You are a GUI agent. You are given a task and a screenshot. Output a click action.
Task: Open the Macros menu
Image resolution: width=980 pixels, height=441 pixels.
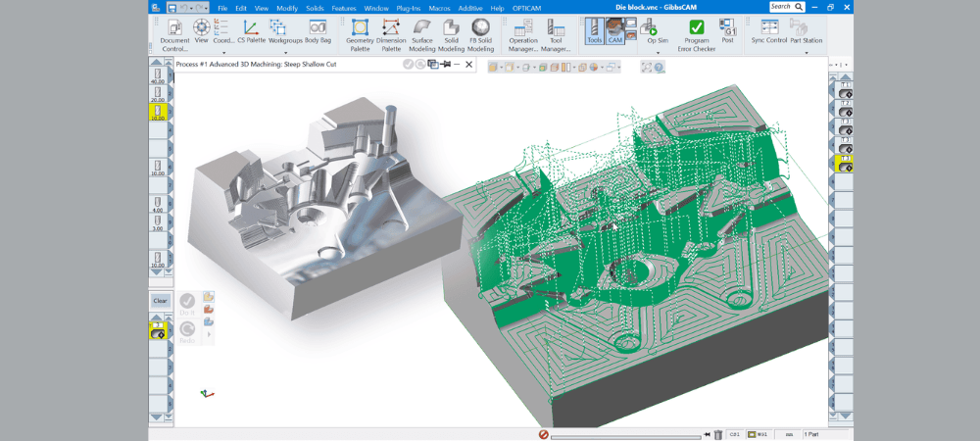(x=439, y=8)
